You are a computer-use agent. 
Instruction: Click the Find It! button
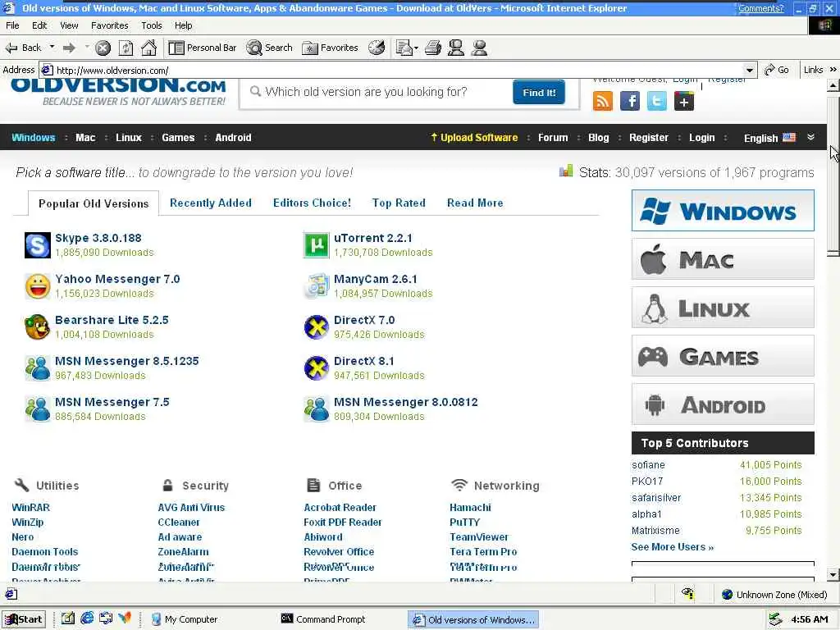[x=539, y=92]
